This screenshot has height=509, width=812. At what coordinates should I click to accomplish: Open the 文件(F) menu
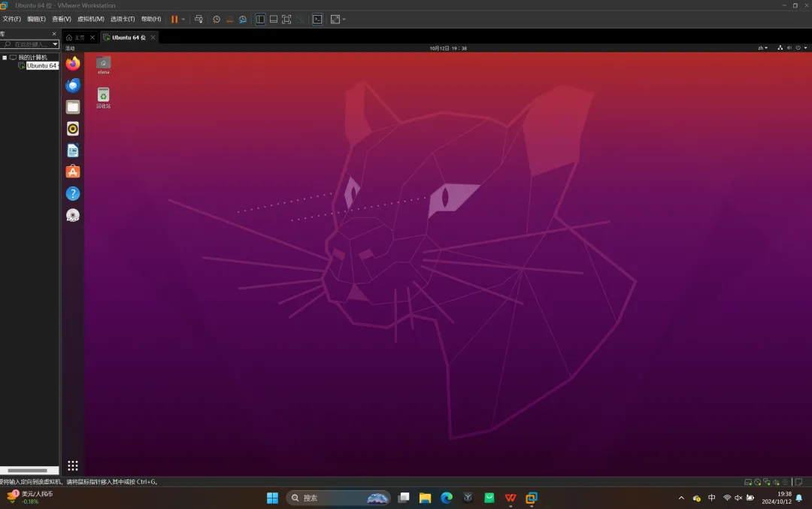11,19
